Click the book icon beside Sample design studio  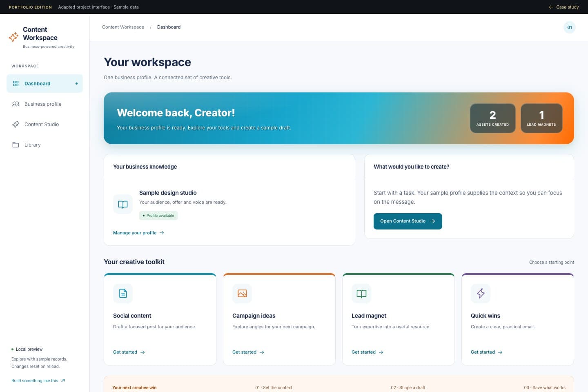point(123,205)
